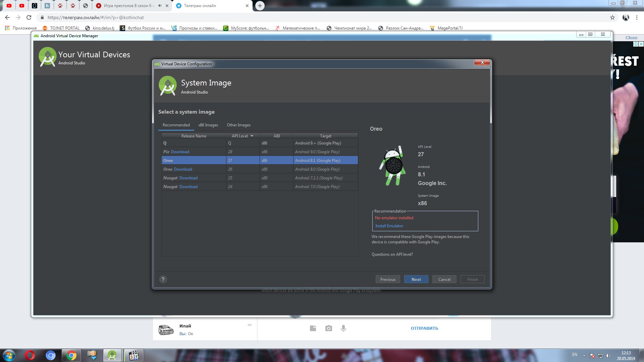This screenshot has height=362, width=644.
Task: Open the MegaPortal.TJ bookmark
Action: pos(446,28)
